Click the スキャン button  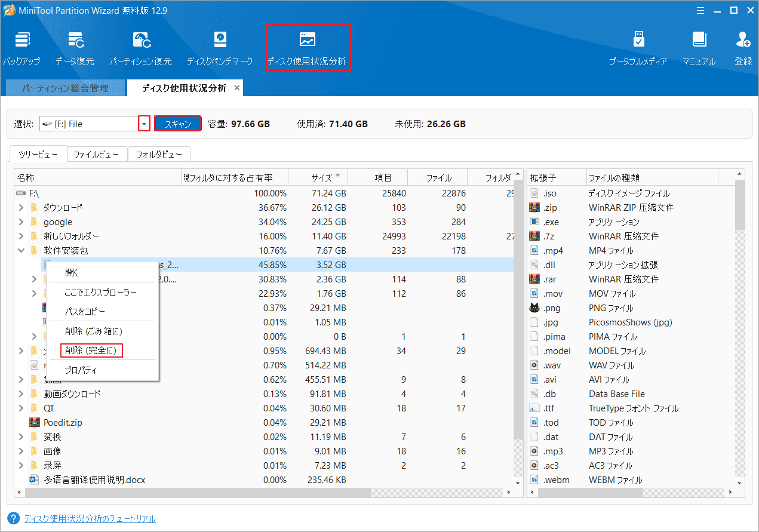[x=177, y=124]
